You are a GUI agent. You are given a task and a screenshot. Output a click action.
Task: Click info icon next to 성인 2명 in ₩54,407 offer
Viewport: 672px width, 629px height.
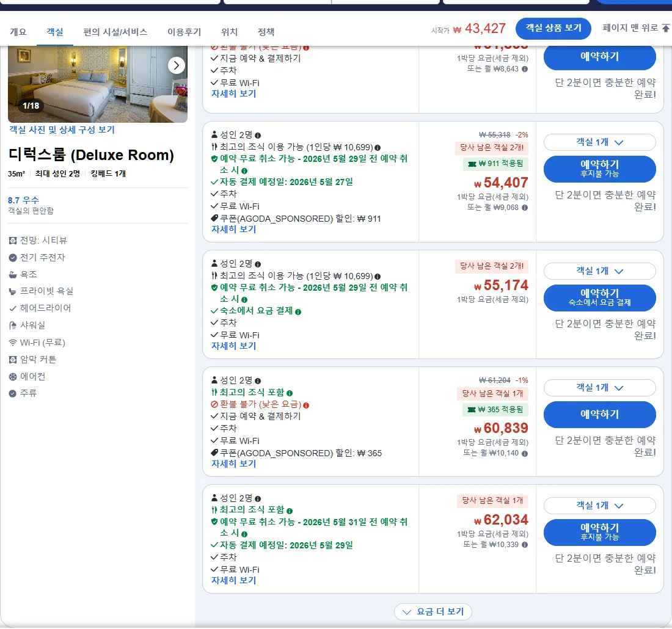tap(258, 136)
